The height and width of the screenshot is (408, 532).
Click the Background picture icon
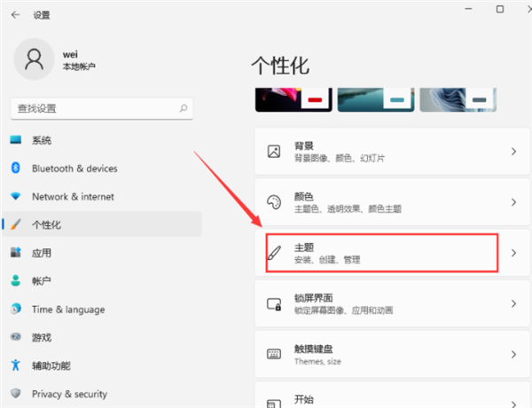coord(275,151)
